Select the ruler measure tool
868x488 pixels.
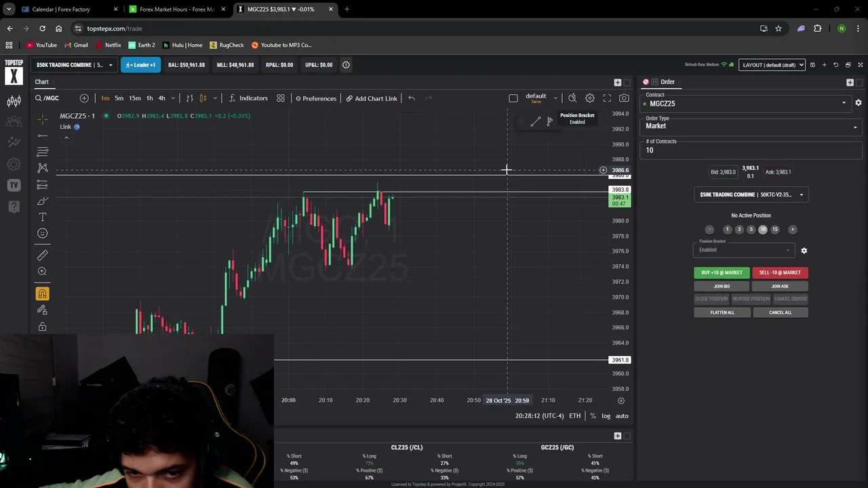(43, 256)
